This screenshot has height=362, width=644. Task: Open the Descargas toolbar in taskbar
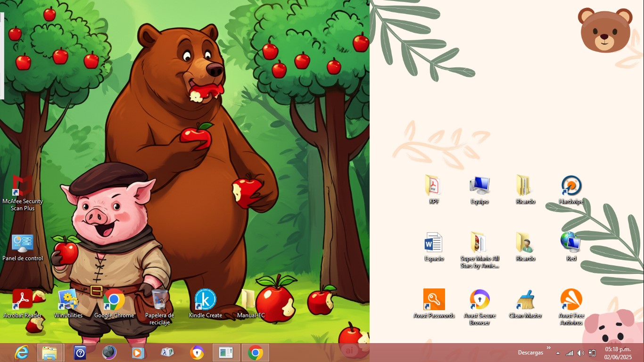530,353
